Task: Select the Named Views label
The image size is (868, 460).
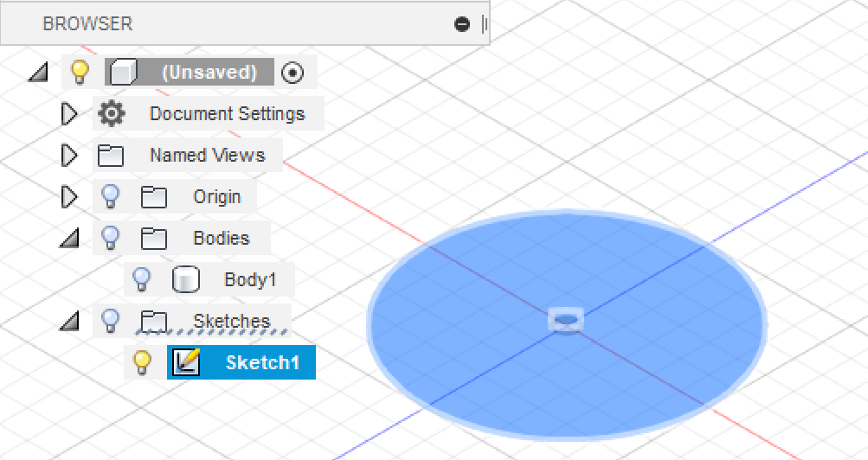Action: point(207,156)
